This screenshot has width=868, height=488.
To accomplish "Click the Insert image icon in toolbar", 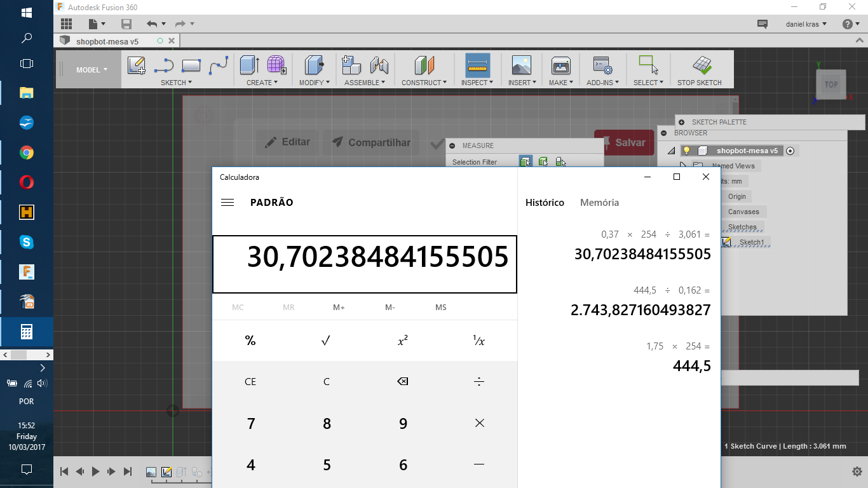I will point(521,65).
